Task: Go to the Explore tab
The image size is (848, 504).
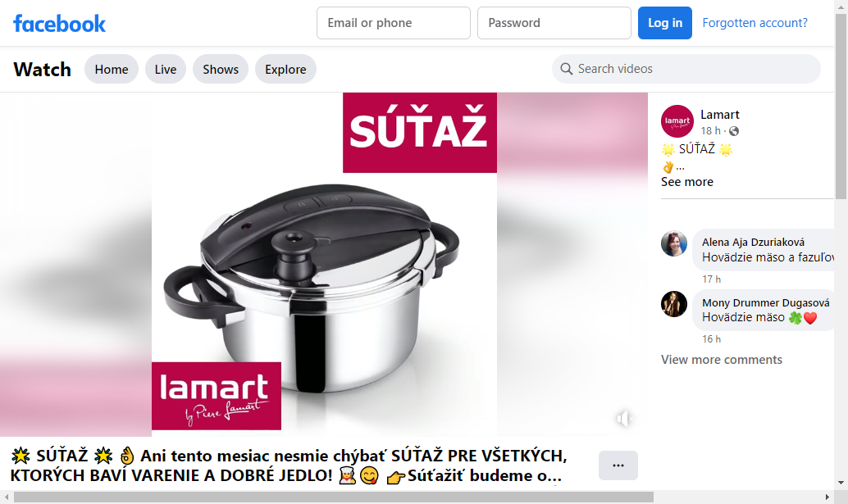Action: coord(285,69)
